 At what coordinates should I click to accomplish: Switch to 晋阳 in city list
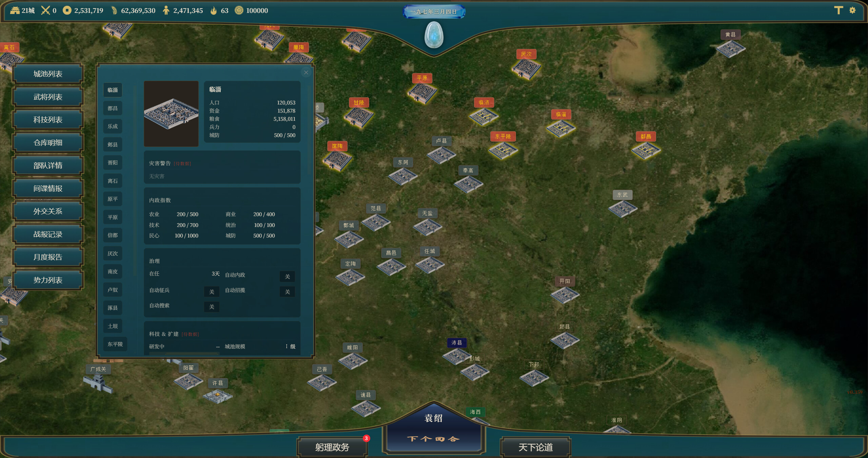pyautogui.click(x=113, y=163)
